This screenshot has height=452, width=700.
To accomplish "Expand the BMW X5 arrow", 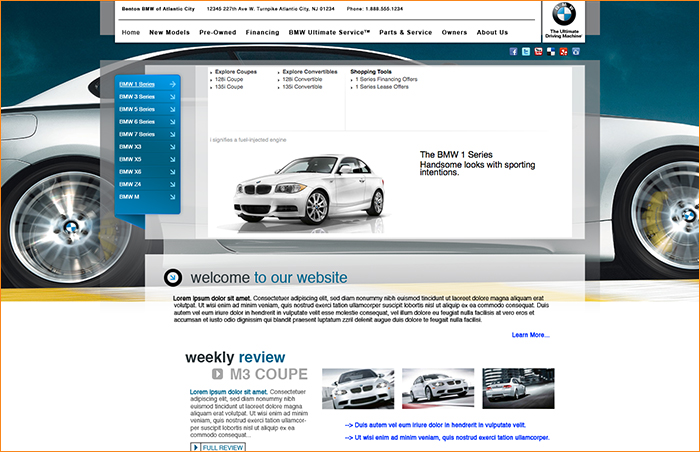I will [172, 159].
